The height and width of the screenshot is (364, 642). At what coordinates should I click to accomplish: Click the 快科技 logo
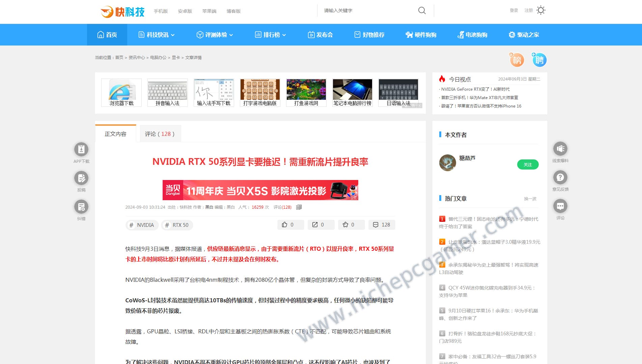point(122,12)
